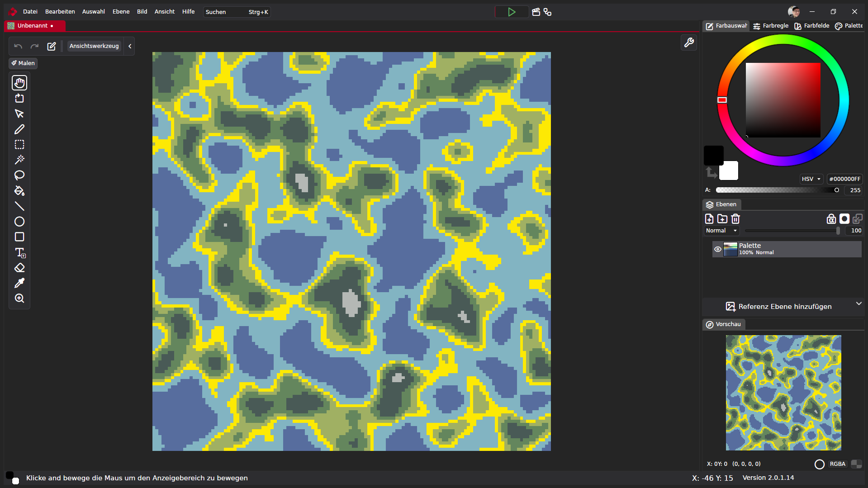Toggle lock transparency for the layer

point(831,219)
